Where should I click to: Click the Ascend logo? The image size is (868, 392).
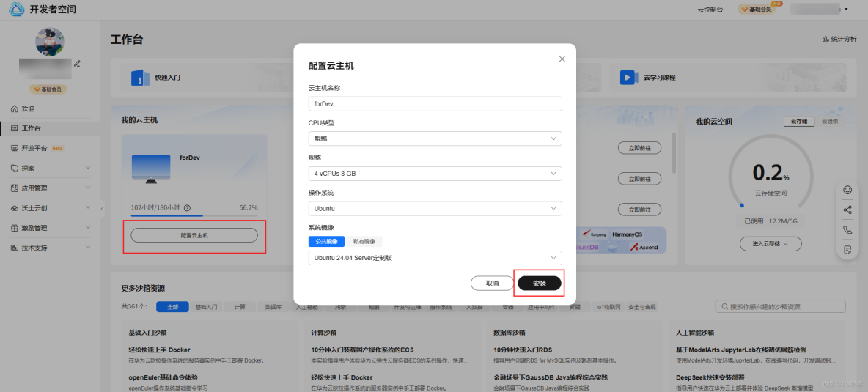tap(644, 247)
